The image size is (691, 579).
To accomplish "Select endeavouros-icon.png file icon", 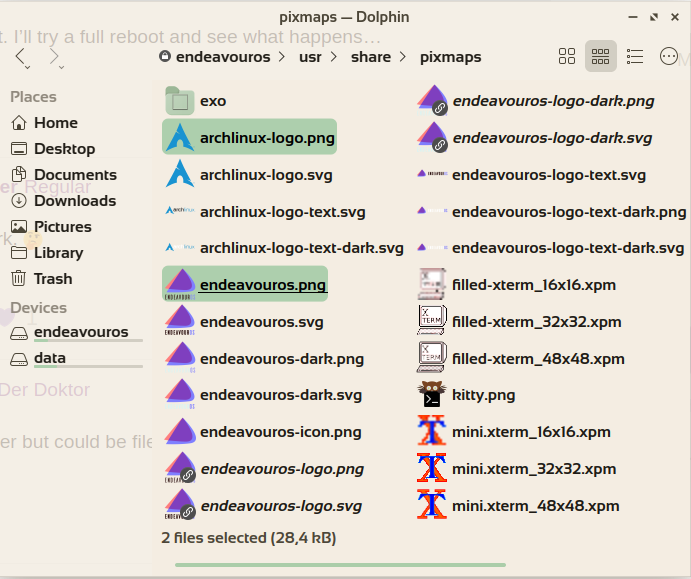I will coord(180,432).
